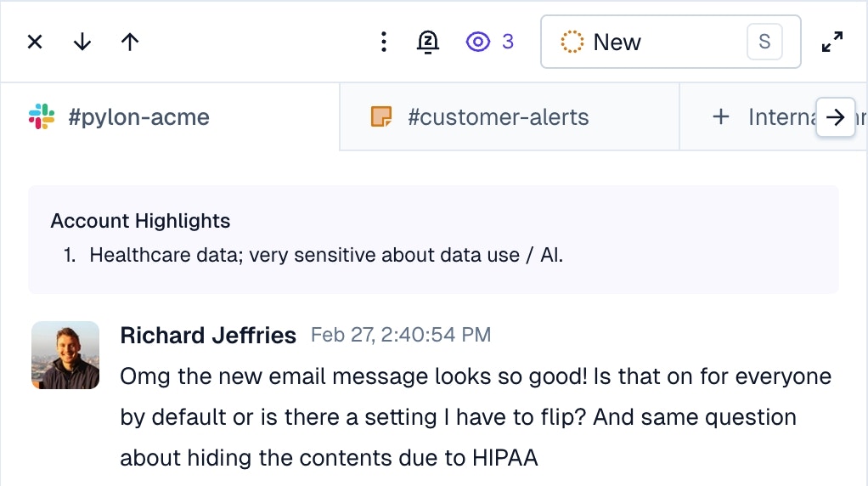Go to next issue with down arrow

coord(82,42)
